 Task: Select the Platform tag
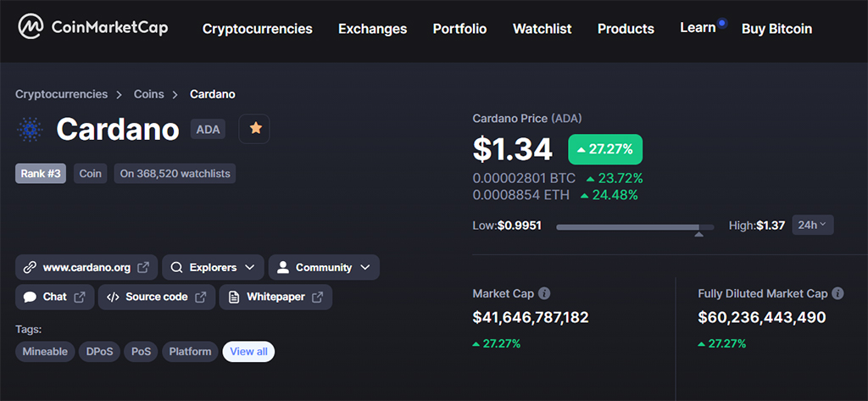point(190,352)
